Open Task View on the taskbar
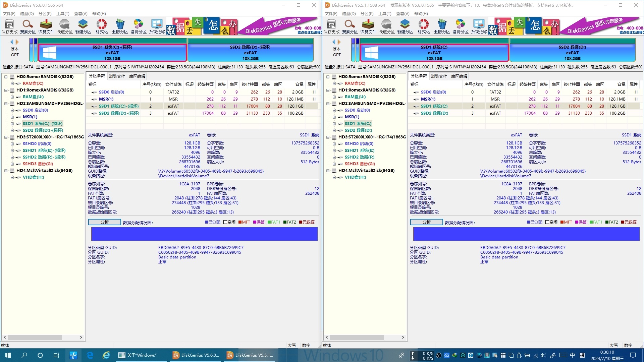 [x=56, y=355]
